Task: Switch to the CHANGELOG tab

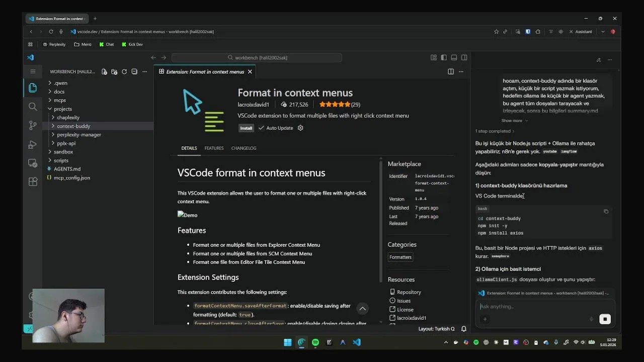Action: tap(244, 148)
